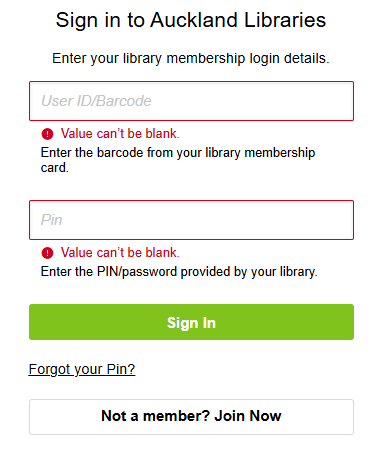Click the white Sign In label text
The height and width of the screenshot is (457, 381).
point(191,323)
